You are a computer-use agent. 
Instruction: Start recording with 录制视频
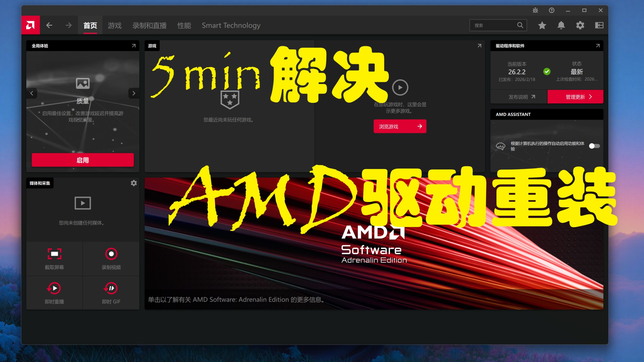coord(111,259)
